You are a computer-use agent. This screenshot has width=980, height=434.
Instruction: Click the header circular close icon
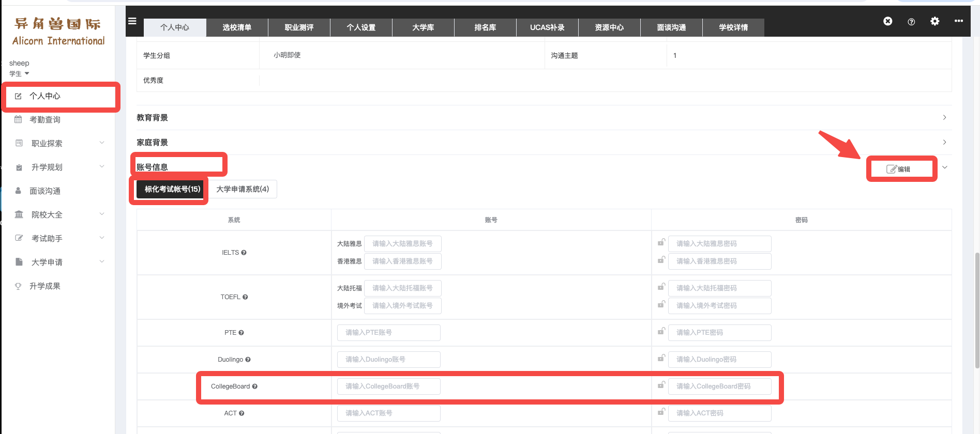(x=887, y=21)
